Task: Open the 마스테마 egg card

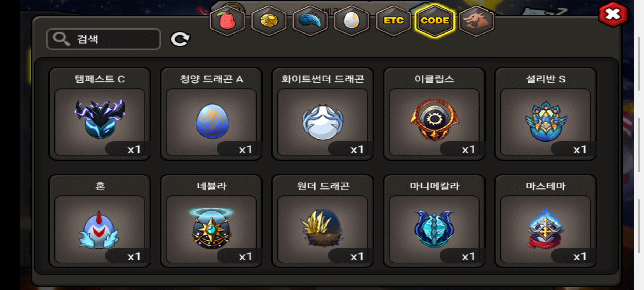Action: (x=546, y=221)
